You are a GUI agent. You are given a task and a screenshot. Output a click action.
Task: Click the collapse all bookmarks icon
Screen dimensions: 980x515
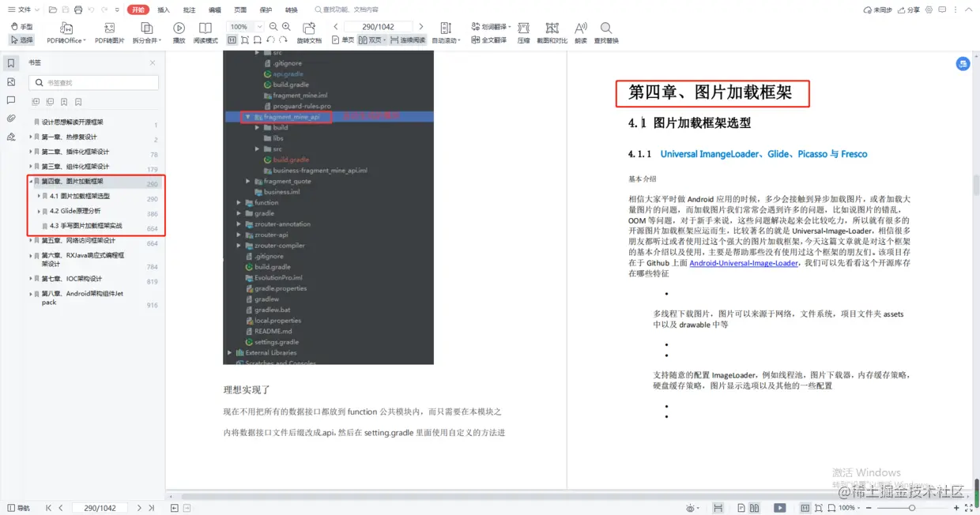pos(50,102)
